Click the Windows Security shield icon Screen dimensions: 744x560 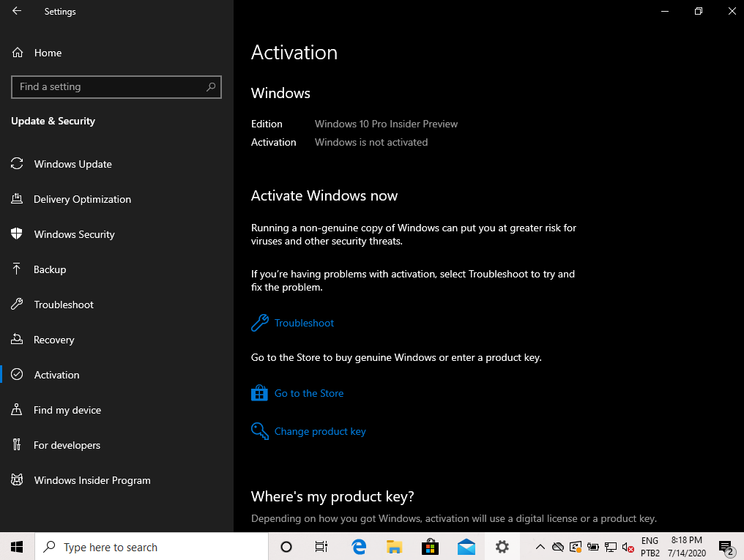click(17, 234)
